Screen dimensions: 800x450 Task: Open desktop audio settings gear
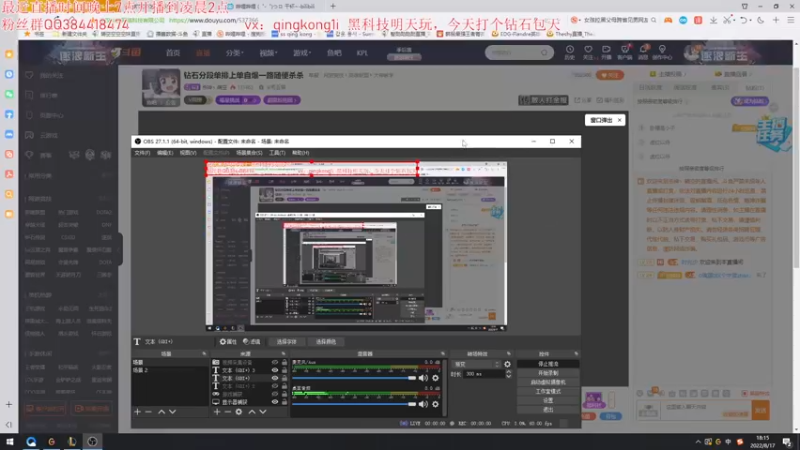click(435, 404)
